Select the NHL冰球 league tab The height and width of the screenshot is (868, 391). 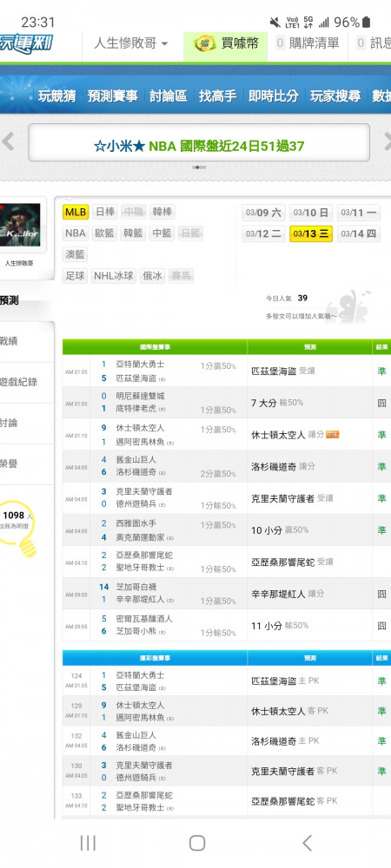tap(114, 276)
